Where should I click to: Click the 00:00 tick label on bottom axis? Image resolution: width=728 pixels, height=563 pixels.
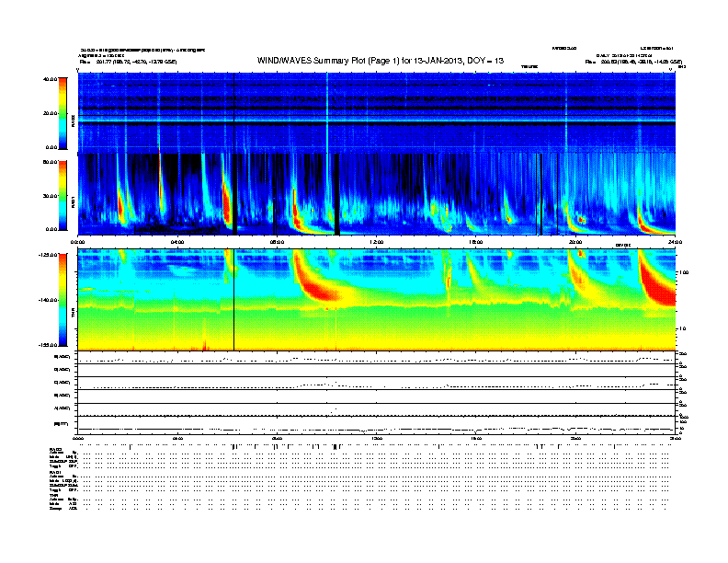point(78,438)
